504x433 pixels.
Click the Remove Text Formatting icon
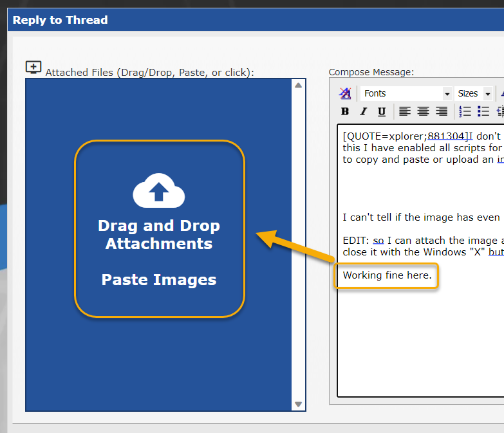(x=345, y=93)
